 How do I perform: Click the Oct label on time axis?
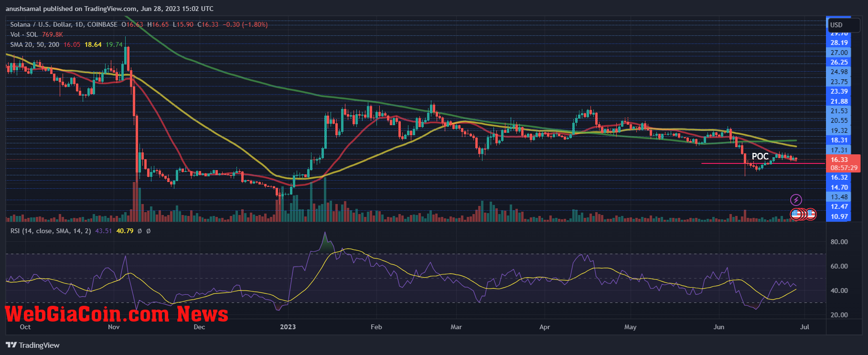(25, 327)
